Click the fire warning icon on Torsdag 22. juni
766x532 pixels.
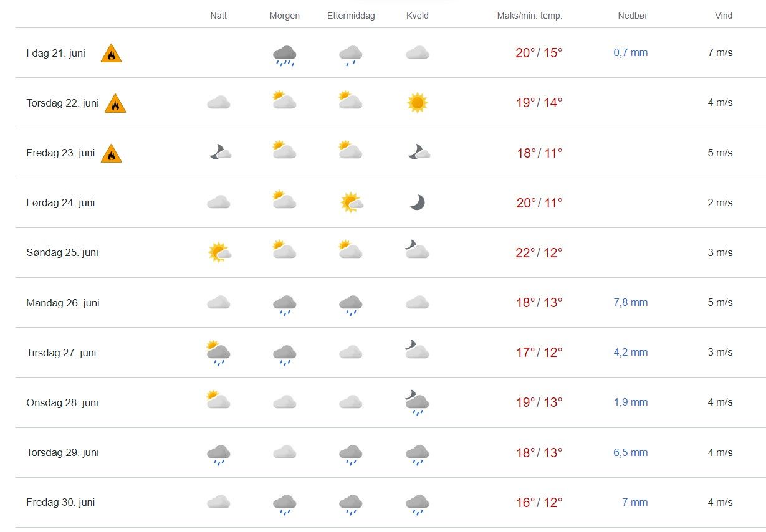pyautogui.click(x=115, y=103)
